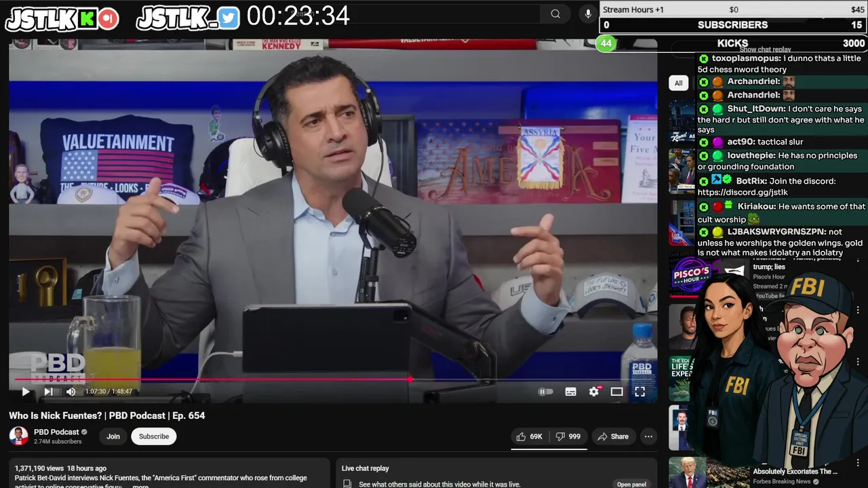The height and width of the screenshot is (488, 868).
Task: Open the 'Absolutely Excoriates The...' video title
Action: click(x=795, y=472)
